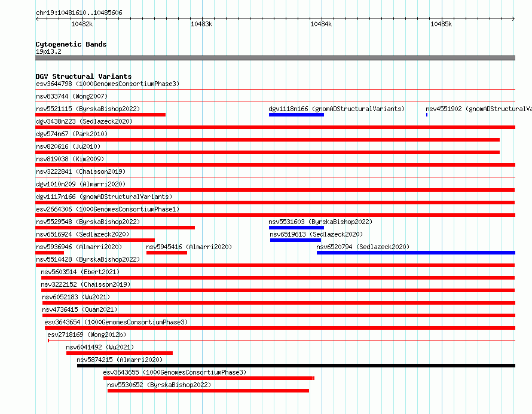Open dgv3438n223 (Sedlazeck2020) variant label
The width and height of the screenshot is (532, 414).
(84, 121)
